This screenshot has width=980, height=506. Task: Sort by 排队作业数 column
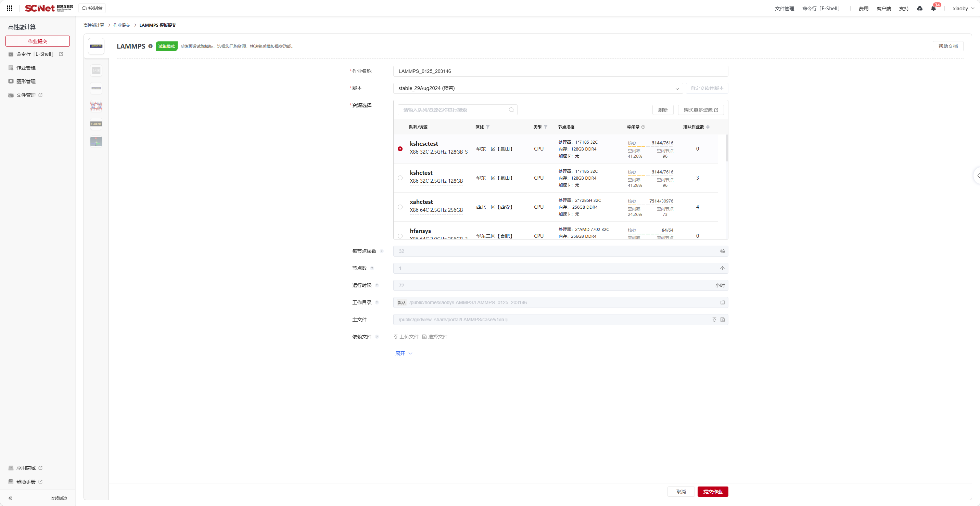(708, 127)
